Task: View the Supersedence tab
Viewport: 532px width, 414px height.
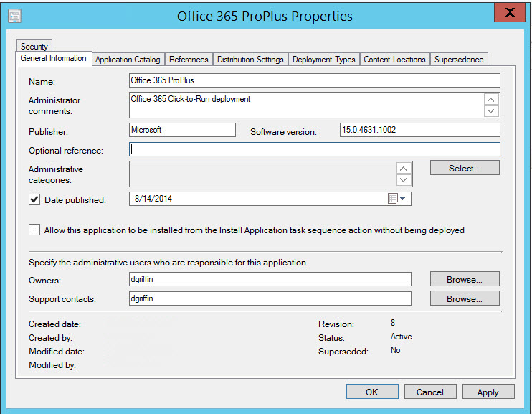Action: point(459,60)
